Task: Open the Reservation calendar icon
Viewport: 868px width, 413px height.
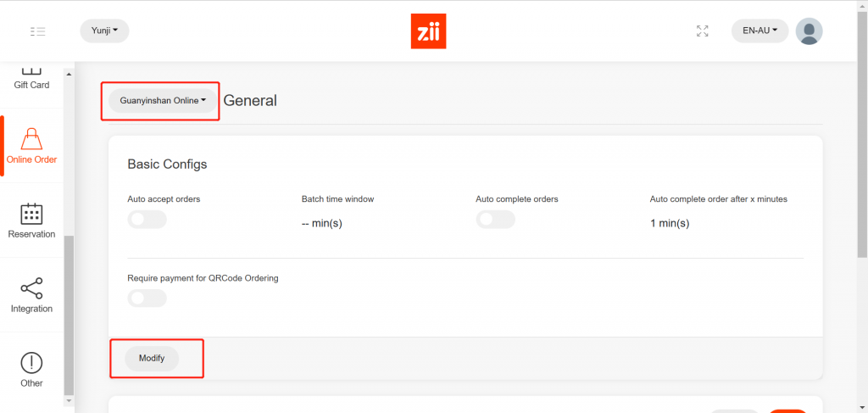Action: click(31, 214)
